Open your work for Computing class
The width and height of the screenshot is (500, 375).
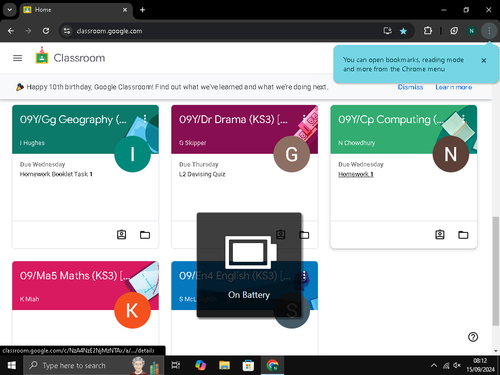440,235
